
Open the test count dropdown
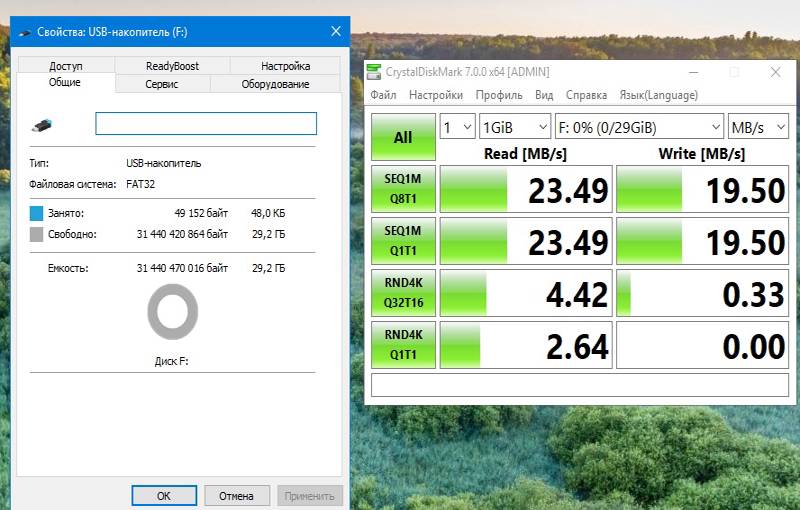(458, 127)
